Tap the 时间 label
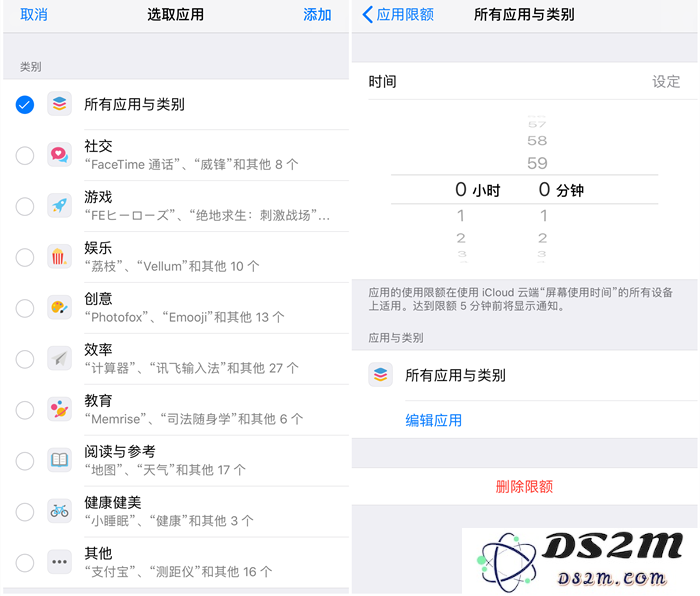 point(382,82)
